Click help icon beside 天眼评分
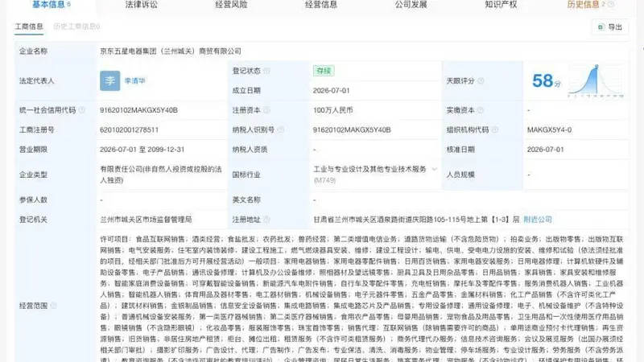Screen dimensions: 644x362 click(x=481, y=81)
